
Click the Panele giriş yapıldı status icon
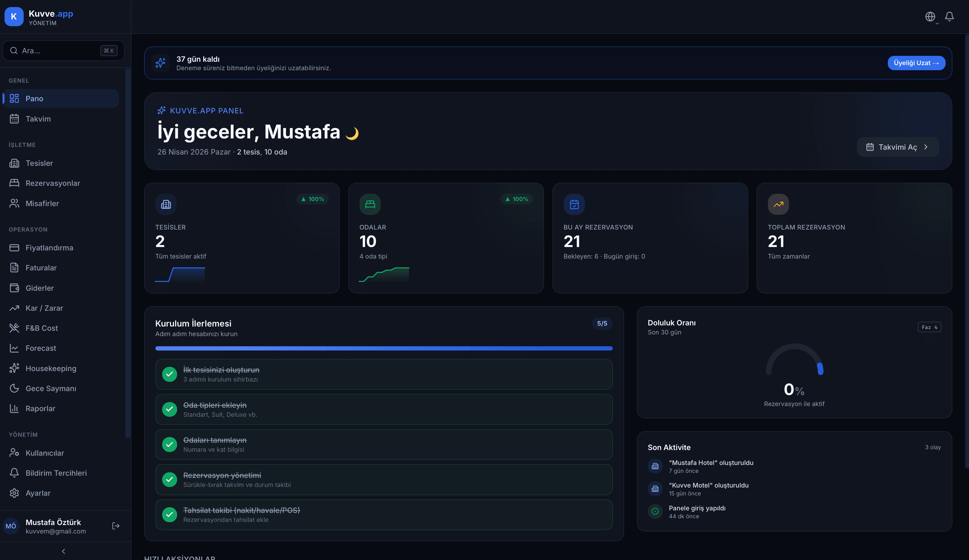click(655, 511)
